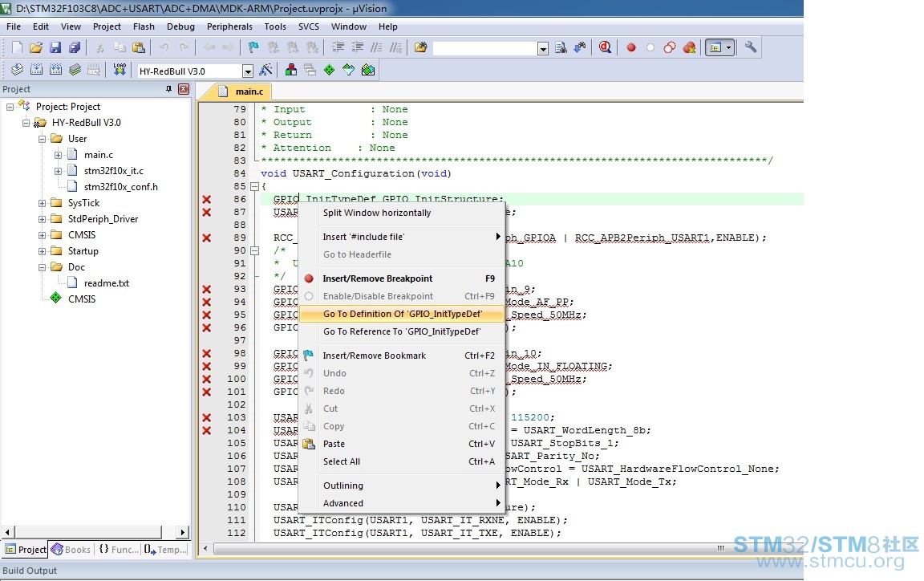
Task: Open the Debug menu
Action: [180, 26]
